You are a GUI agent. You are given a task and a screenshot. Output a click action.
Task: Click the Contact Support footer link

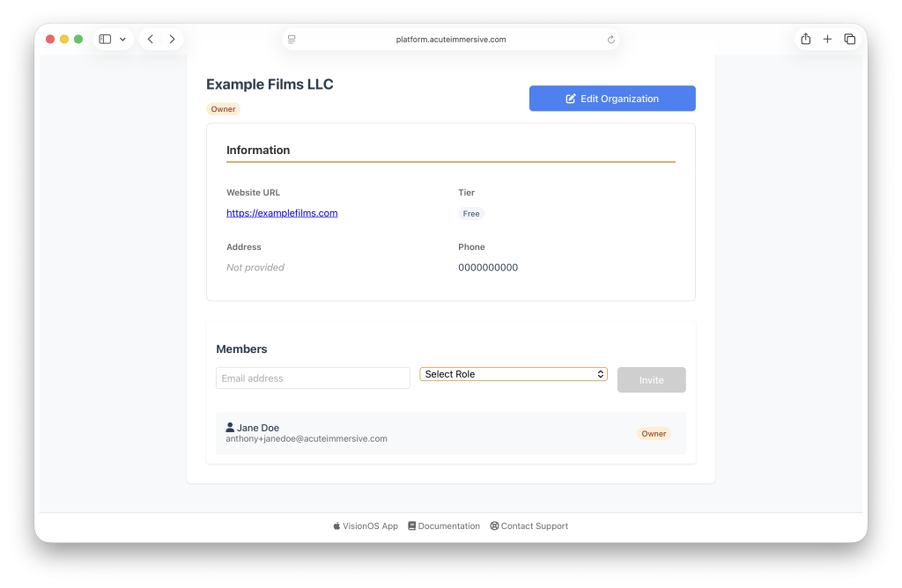529,526
